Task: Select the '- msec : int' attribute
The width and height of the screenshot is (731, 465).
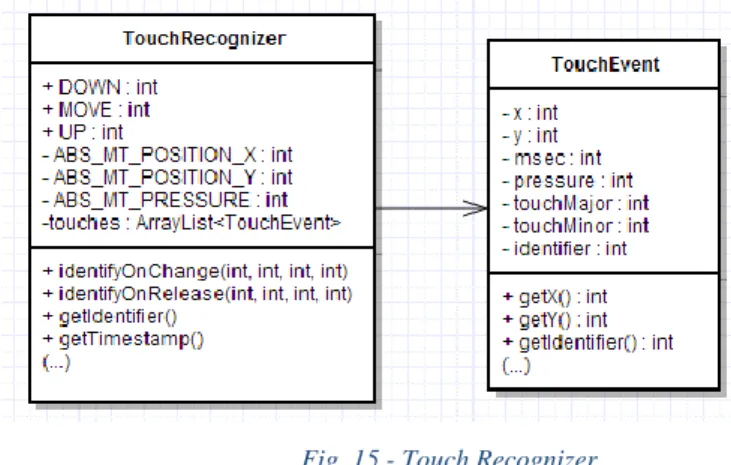Action: pyautogui.click(x=552, y=158)
